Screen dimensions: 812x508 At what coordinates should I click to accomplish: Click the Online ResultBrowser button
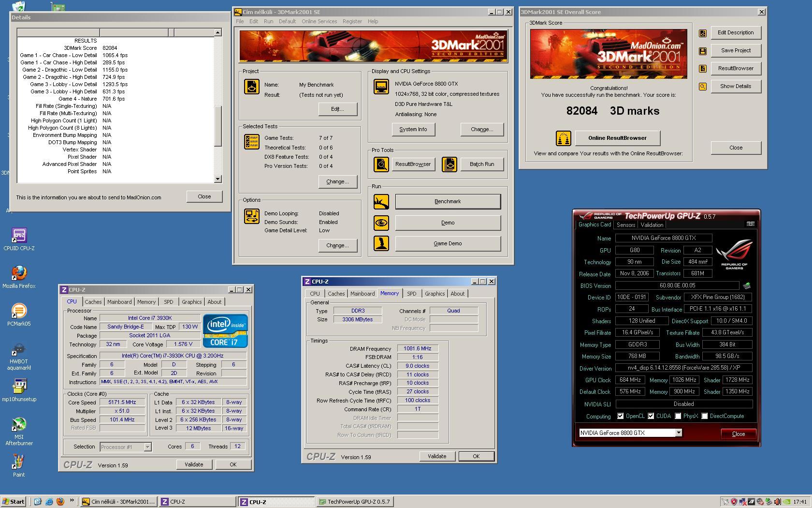[617, 138]
